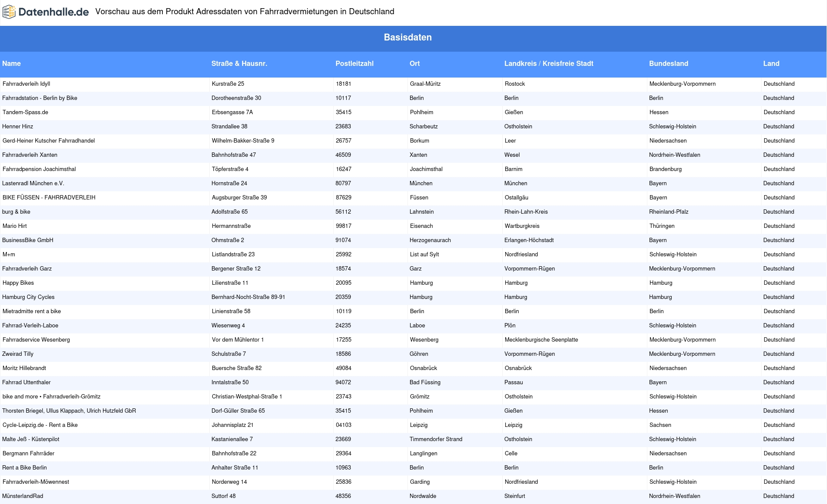Click Gerd-Heiner Kutscher Fahrradhandel
827x504 pixels.
tap(49, 141)
